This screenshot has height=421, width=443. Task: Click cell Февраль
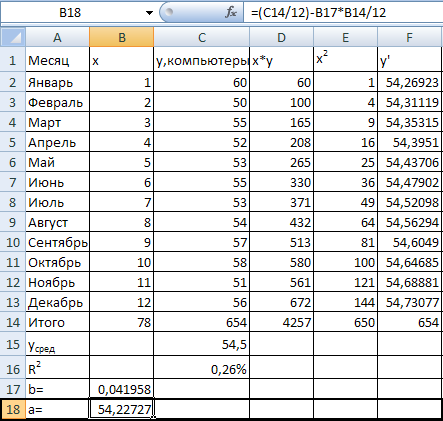pyautogui.click(x=57, y=102)
